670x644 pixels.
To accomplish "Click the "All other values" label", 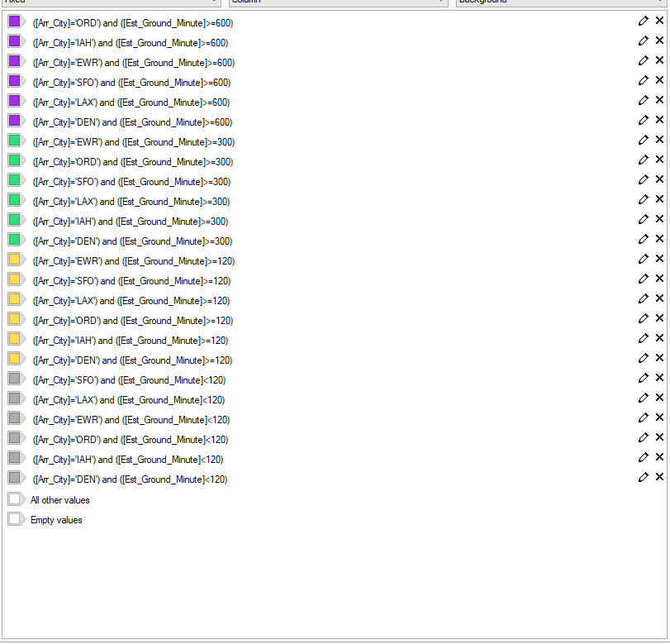I will pos(60,500).
